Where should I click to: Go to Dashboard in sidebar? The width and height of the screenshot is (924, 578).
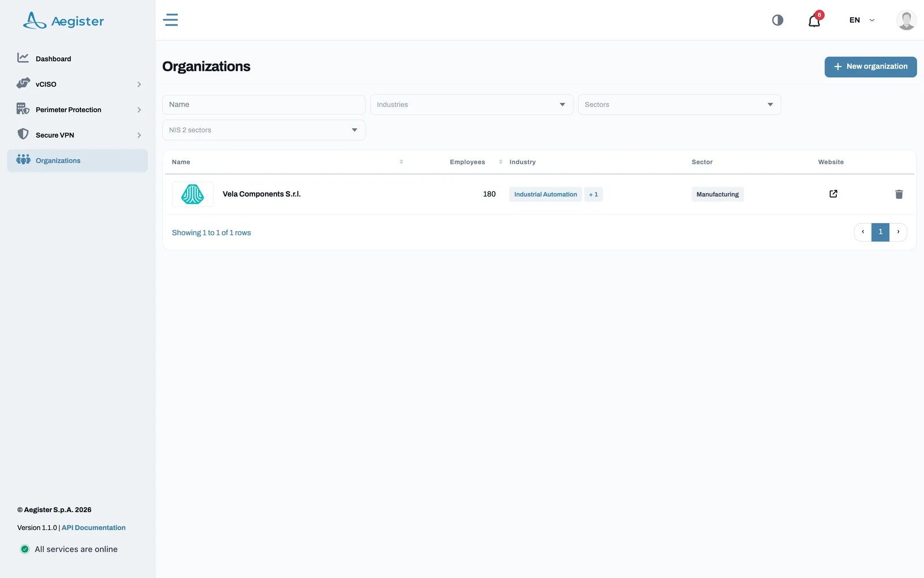tap(77, 58)
